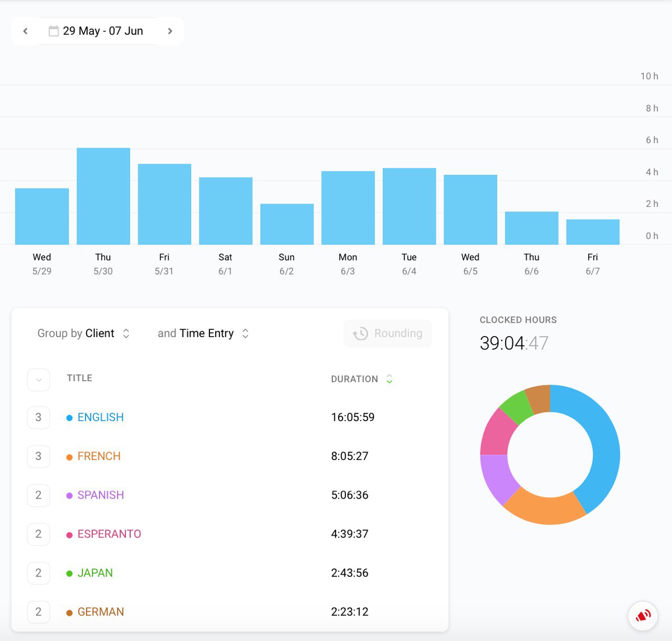Viewport: 672px width, 641px height.
Task: Open the GERMAN client link
Action: (101, 612)
